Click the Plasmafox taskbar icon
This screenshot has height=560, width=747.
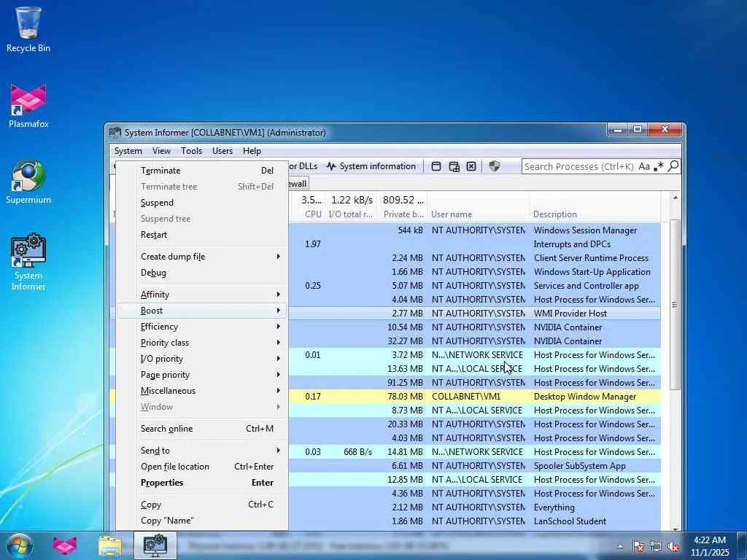coord(65,545)
